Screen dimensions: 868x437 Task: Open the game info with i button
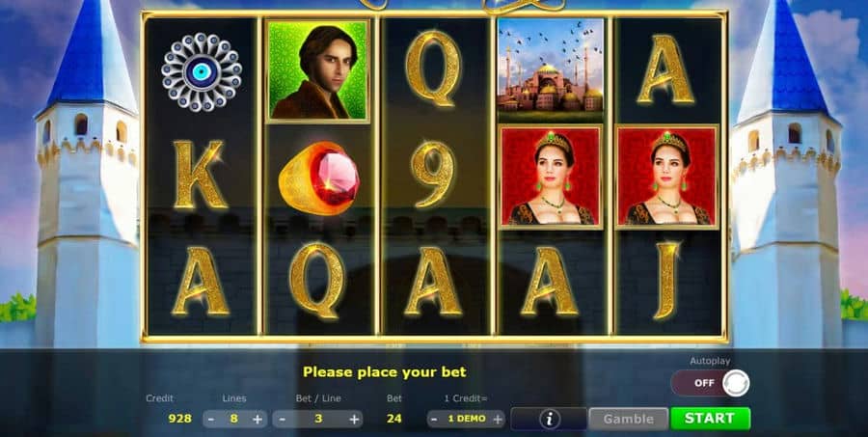pyautogui.click(x=549, y=419)
